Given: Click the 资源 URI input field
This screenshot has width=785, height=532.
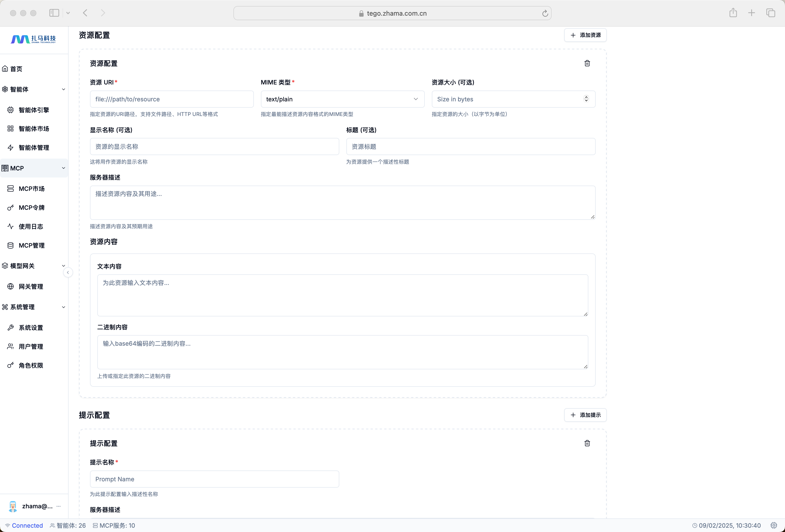Looking at the screenshot, I should coord(172,99).
